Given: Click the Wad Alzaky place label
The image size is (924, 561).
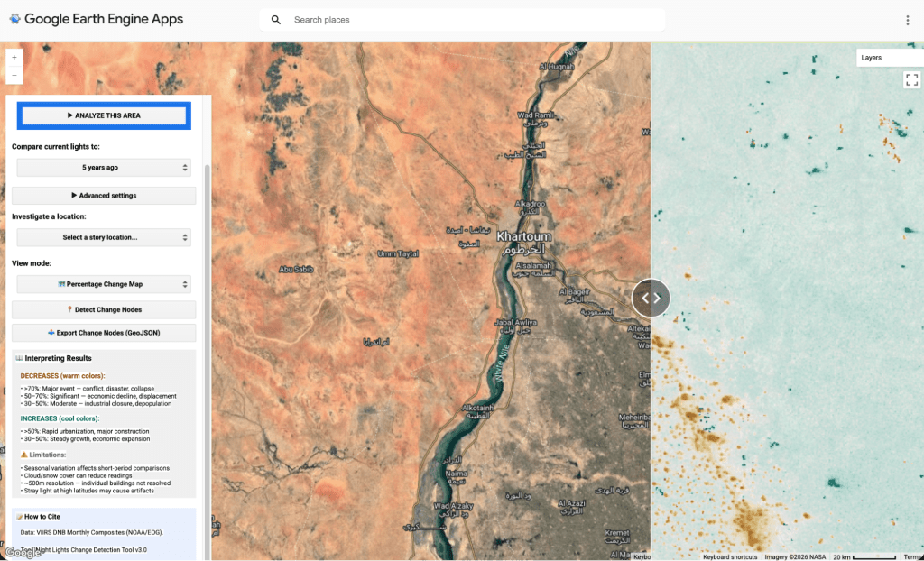Looking at the screenshot, I should pyautogui.click(x=453, y=506).
